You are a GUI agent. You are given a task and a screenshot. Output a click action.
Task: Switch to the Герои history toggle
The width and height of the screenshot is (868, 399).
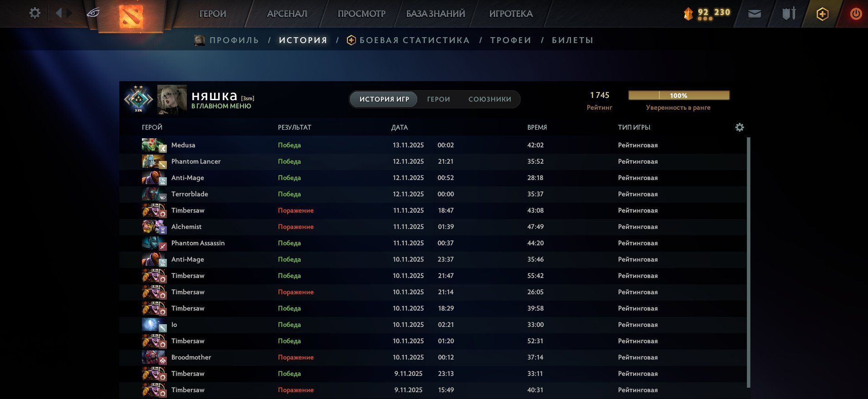click(438, 99)
